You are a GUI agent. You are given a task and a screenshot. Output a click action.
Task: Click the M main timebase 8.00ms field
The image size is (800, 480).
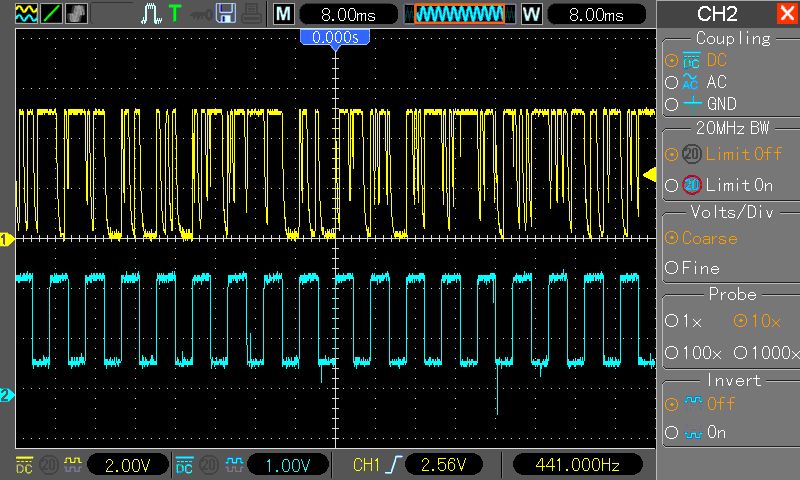pyautogui.click(x=348, y=14)
